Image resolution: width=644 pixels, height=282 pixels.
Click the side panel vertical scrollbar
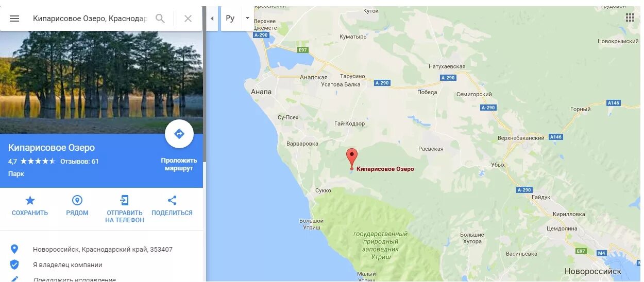205,93
